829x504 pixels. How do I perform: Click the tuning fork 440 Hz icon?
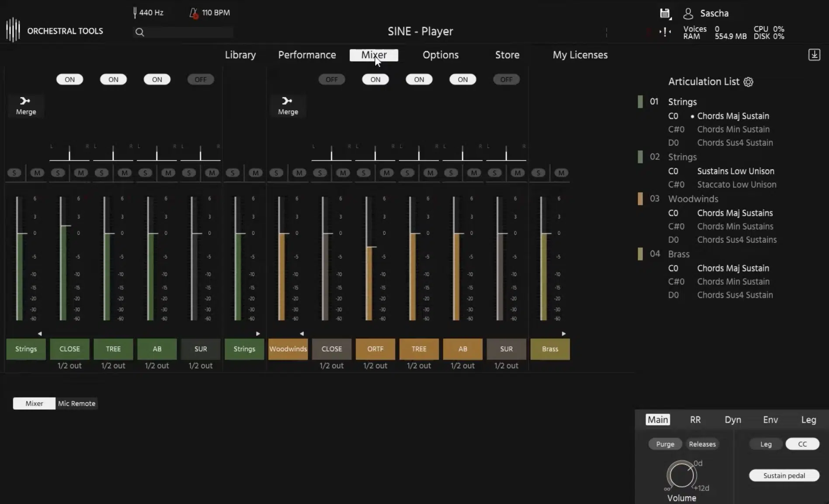click(x=135, y=13)
